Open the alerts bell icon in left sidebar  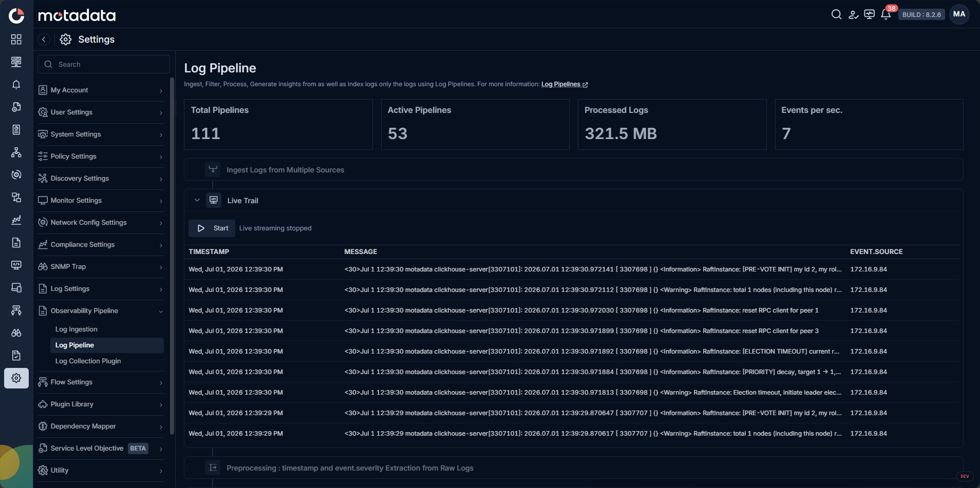[16, 85]
